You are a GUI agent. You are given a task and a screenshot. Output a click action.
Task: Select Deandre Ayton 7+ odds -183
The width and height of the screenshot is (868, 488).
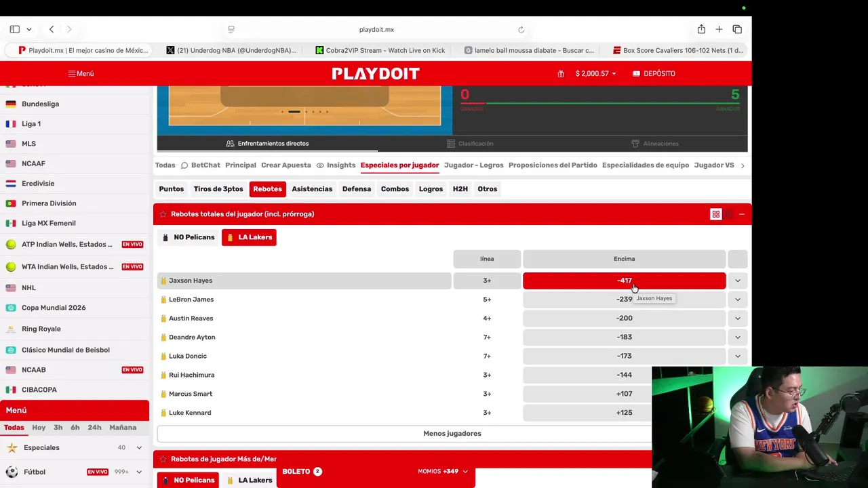click(x=624, y=337)
